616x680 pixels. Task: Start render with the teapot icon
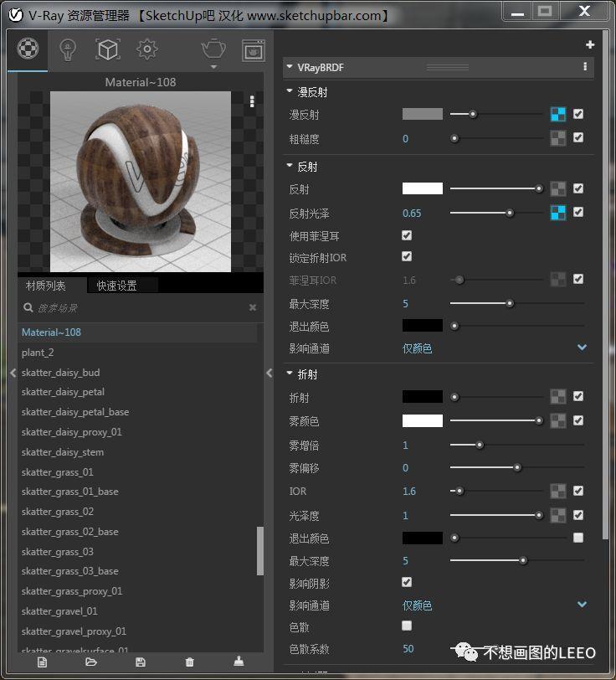(213, 49)
